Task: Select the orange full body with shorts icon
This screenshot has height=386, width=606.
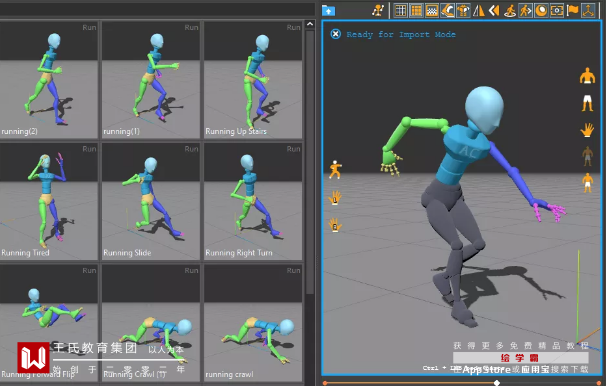Action: coord(587,183)
